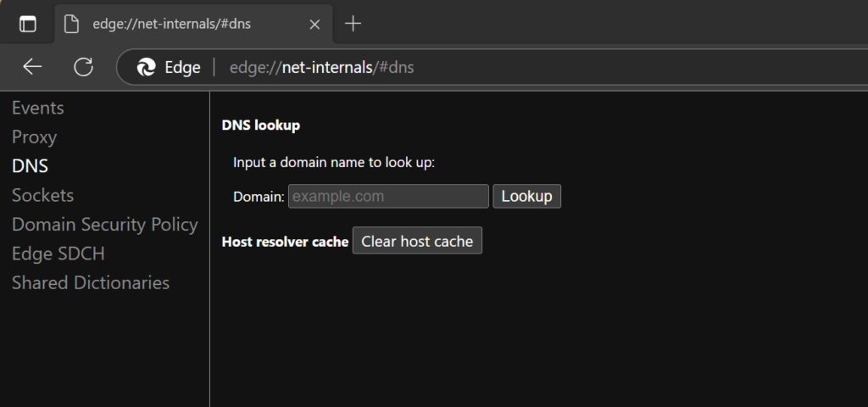Click the back arrow button
The image size is (868, 407).
(x=32, y=68)
